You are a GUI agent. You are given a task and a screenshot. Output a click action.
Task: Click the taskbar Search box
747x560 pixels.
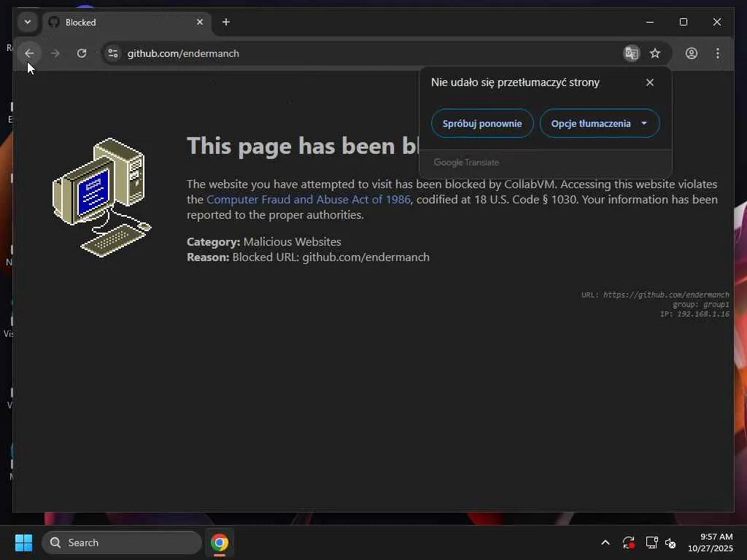[x=122, y=542]
